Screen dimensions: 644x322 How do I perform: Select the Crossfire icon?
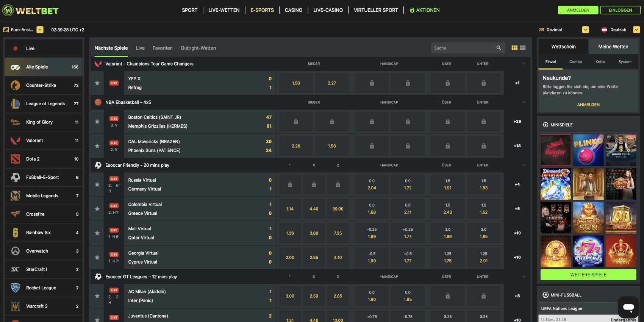15,214
